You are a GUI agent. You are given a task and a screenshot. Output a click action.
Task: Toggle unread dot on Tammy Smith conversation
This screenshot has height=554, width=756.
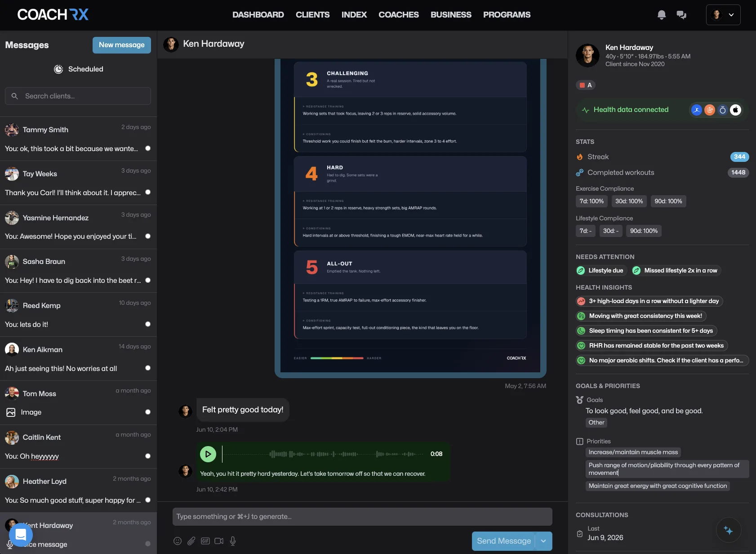[x=148, y=148]
